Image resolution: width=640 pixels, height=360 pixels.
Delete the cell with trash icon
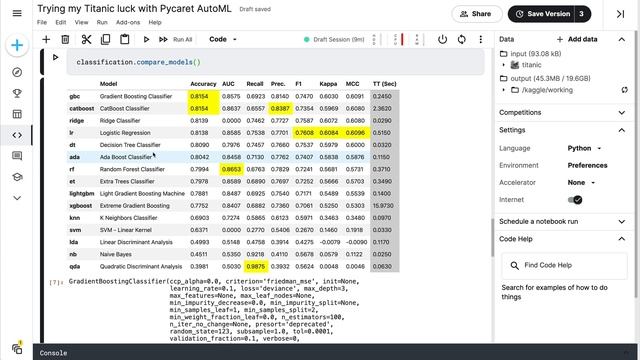[x=65, y=39]
